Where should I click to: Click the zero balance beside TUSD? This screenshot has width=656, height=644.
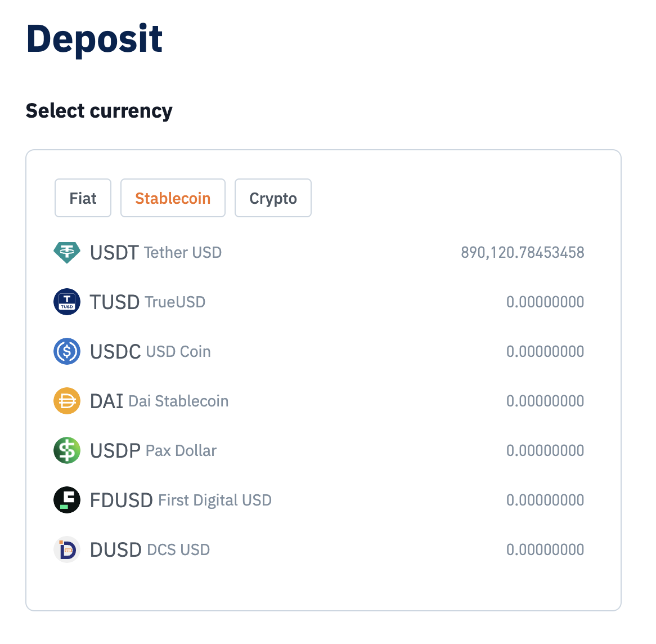(x=545, y=302)
